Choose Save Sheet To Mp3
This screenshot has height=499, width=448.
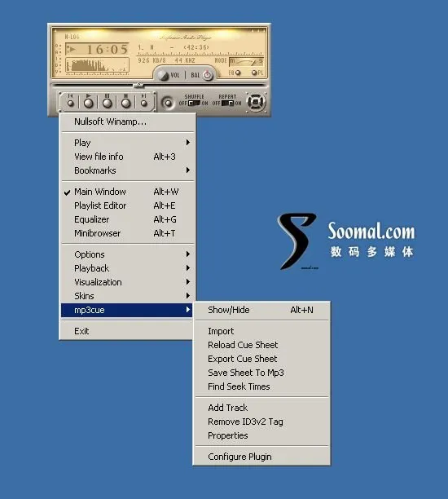(261, 373)
